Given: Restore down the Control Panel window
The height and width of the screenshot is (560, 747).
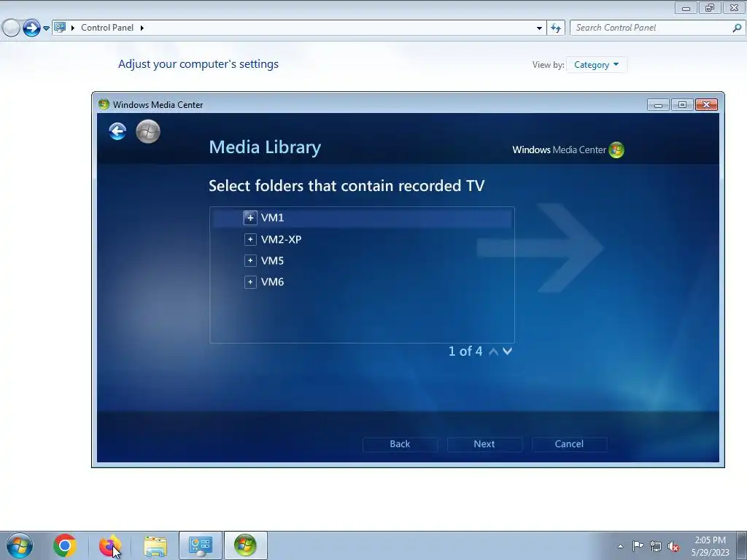Looking at the screenshot, I should pos(710,7).
